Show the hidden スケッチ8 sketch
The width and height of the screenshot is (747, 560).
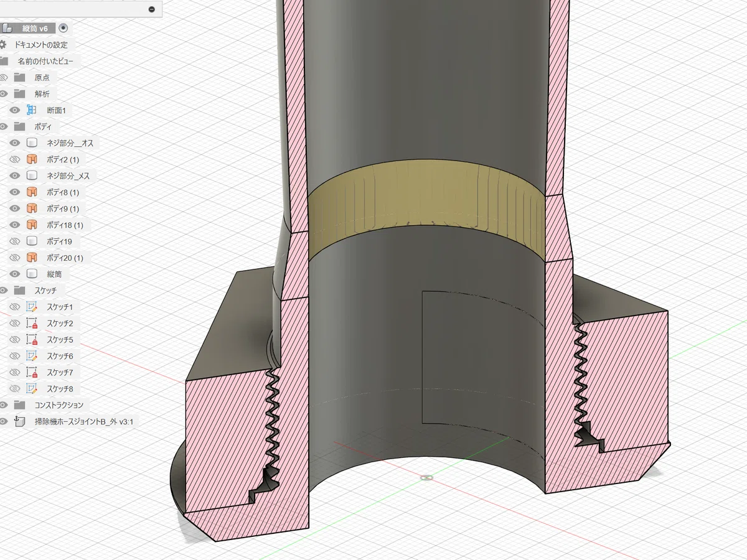(16, 389)
